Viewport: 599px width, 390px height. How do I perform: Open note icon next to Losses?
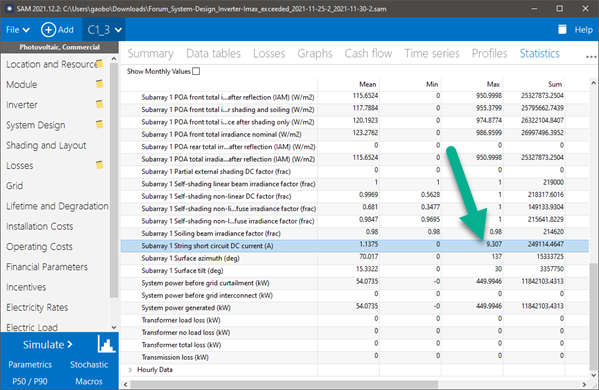(x=99, y=165)
